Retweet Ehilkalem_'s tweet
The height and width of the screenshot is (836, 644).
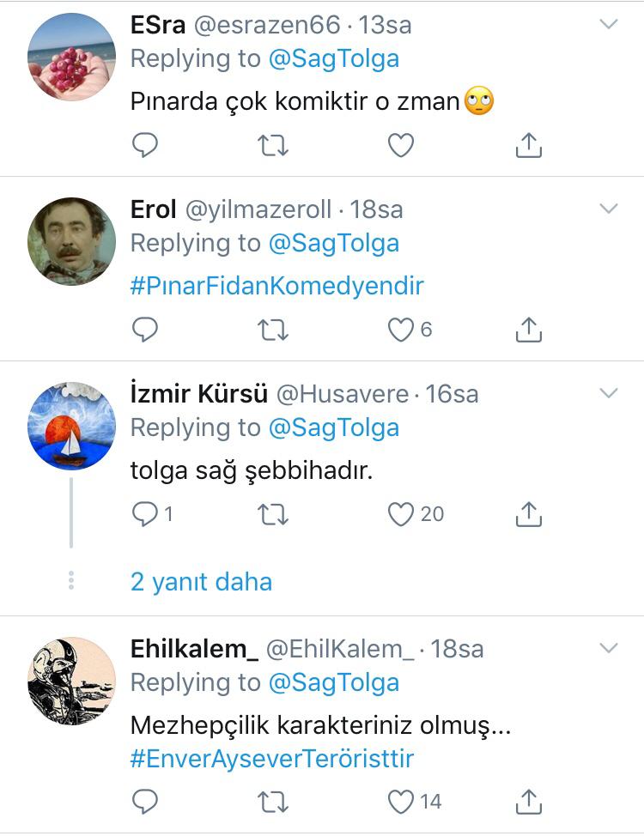(273, 802)
